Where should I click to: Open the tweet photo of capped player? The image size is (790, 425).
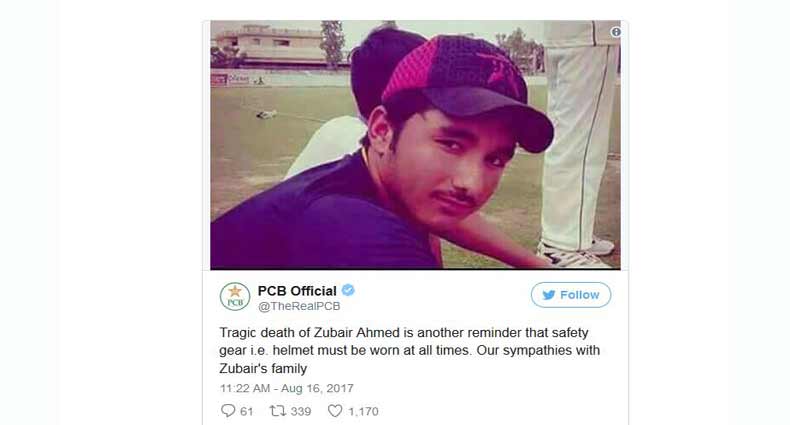pos(415,145)
